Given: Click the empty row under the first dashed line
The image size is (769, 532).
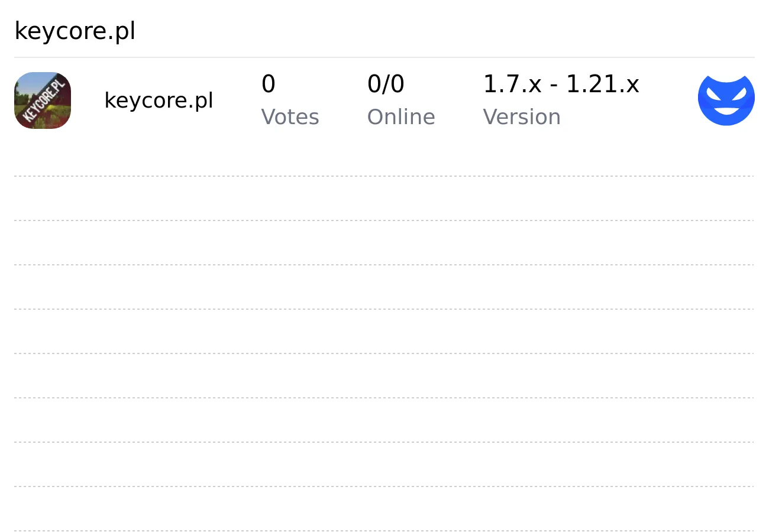Looking at the screenshot, I should point(384,199).
